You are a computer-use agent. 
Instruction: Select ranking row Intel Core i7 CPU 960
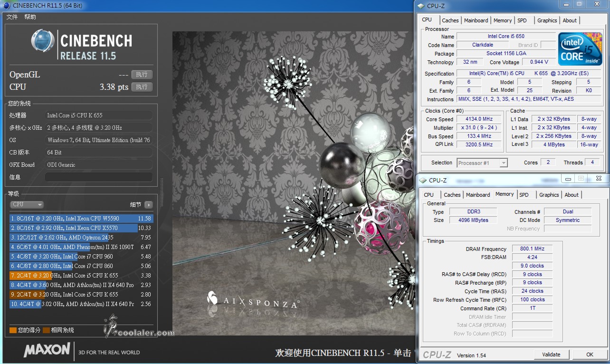(x=81, y=257)
